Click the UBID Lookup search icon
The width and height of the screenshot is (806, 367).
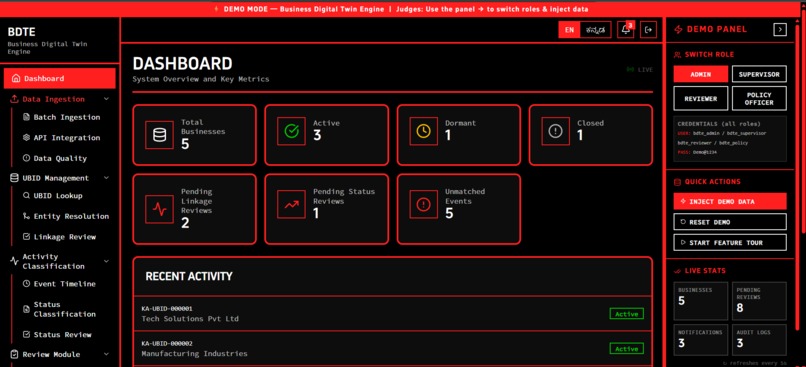(x=27, y=195)
